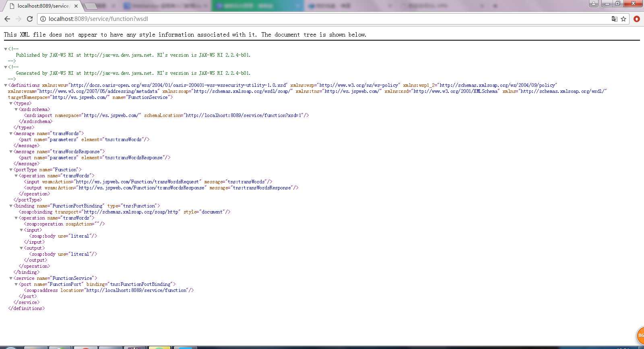Collapse binding name="FunctionPortBinding" element
Viewport: 644px width, 349px height.
pos(11,206)
